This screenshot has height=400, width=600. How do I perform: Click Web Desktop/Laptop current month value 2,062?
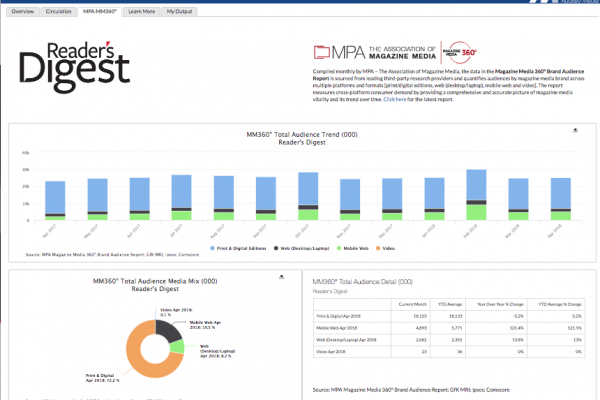421,340
